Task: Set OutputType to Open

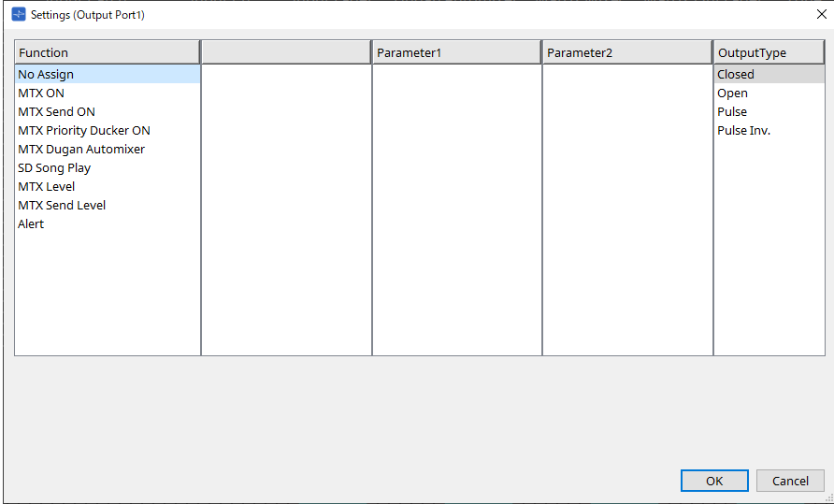Action: [x=769, y=94]
